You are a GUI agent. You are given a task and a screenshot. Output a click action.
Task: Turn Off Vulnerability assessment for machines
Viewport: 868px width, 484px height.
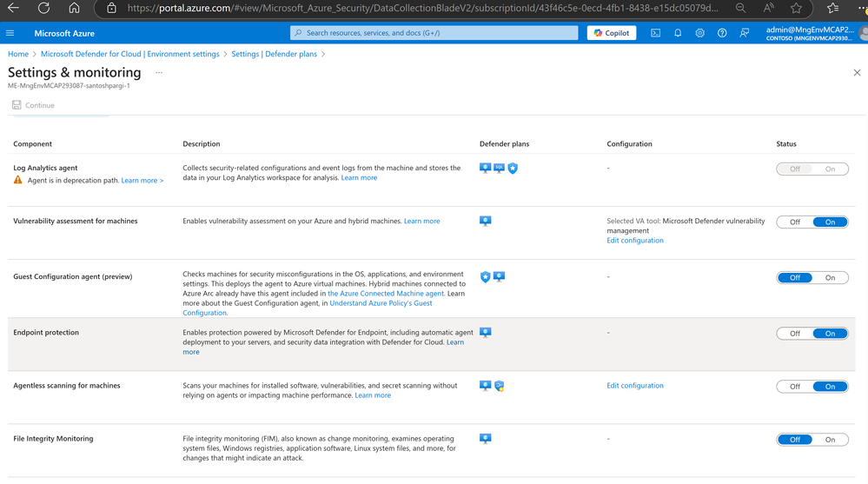[795, 222]
